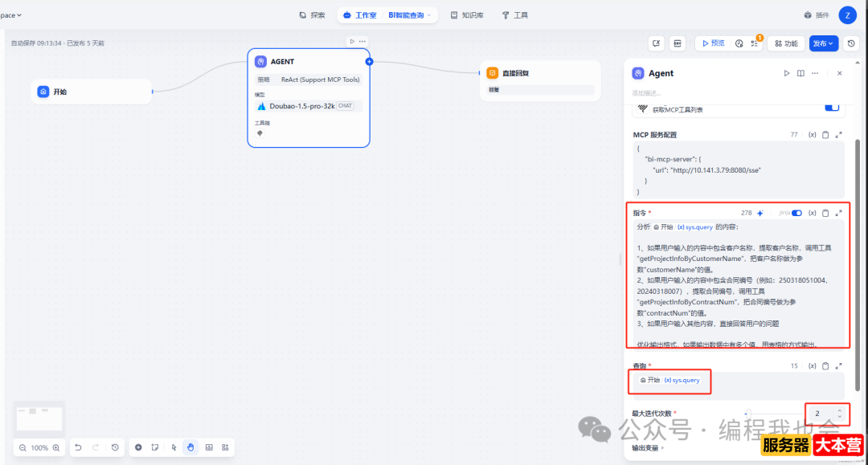Zoom out the workflow canvas
The height and width of the screenshot is (465, 868).
click(23, 448)
